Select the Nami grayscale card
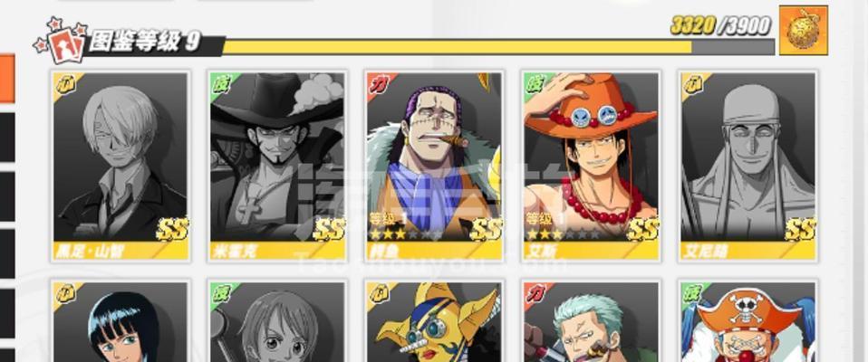Viewport: 868px width, 362px height. point(277,321)
